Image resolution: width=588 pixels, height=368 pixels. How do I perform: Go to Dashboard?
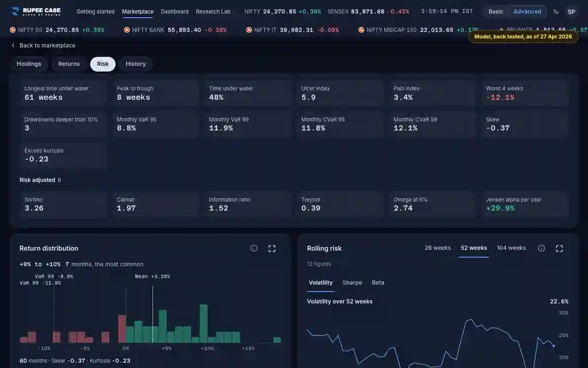pyautogui.click(x=175, y=11)
